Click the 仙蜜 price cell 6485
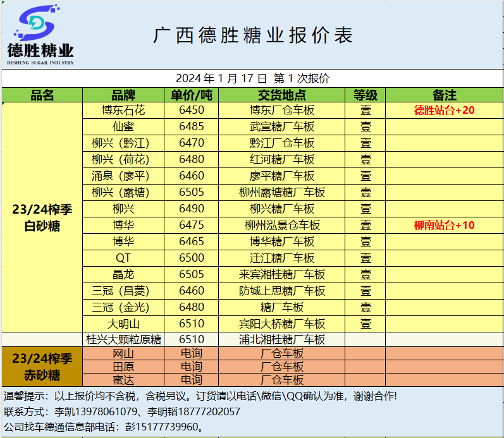This screenshot has height=438, width=504. [x=192, y=126]
